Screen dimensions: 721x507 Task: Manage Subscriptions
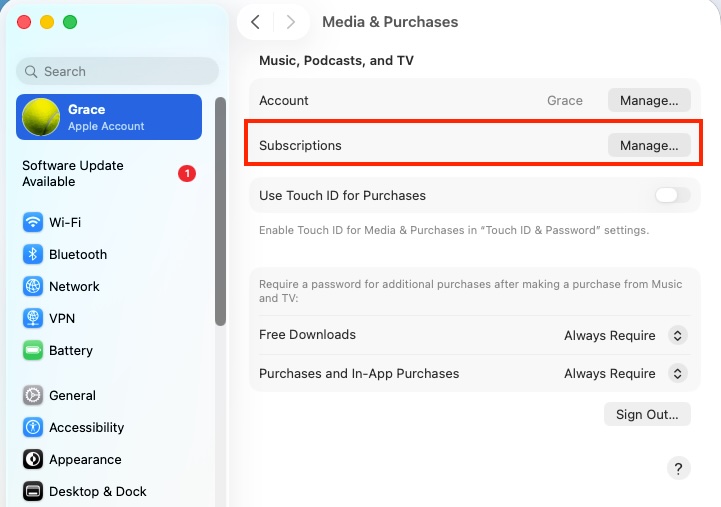pos(649,145)
